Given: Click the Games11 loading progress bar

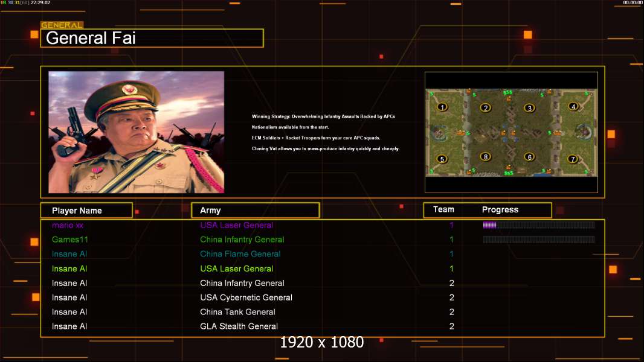Looking at the screenshot, I should click(539, 240).
